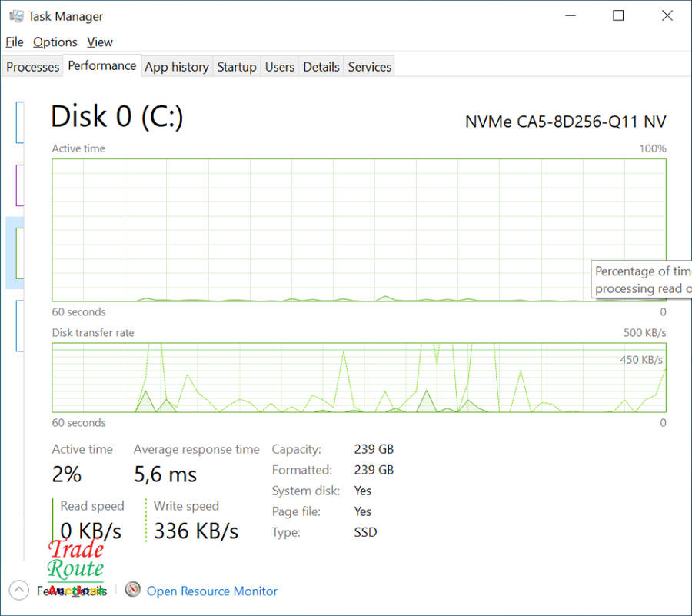Click the Active time graph
The image size is (692, 616).
point(358,230)
